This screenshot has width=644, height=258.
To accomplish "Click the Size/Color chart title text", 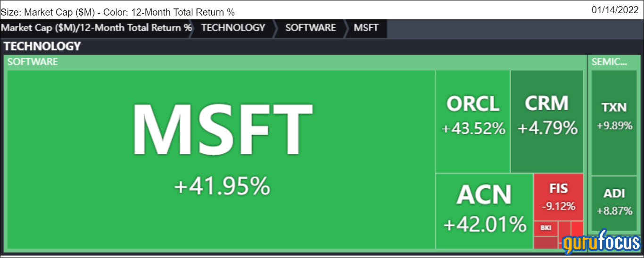I will tap(118, 12).
